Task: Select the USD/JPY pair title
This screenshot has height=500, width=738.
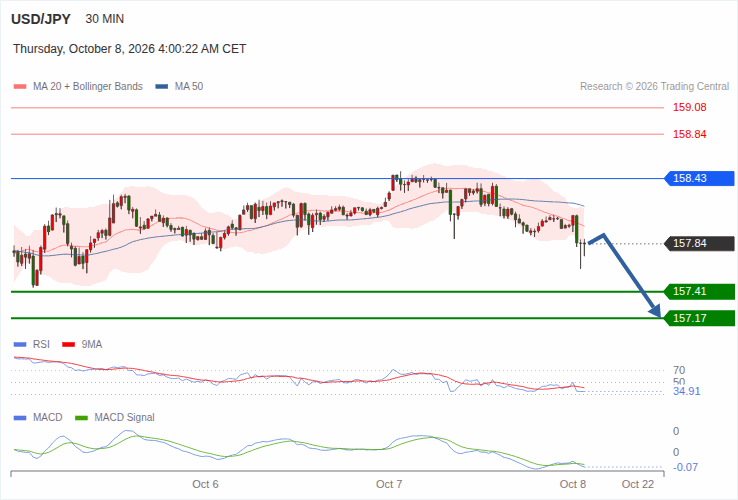Action: [x=41, y=19]
